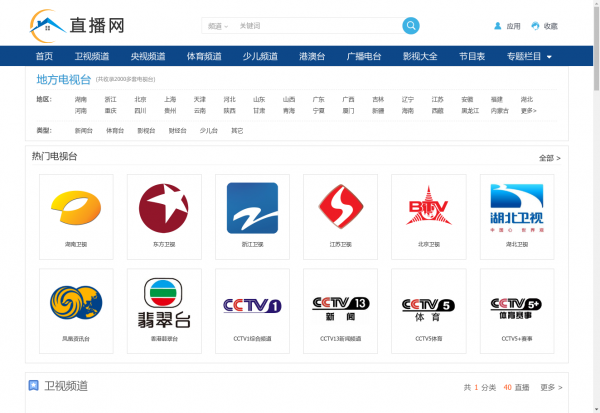Click the 地方电视台 heading
This screenshot has width=600, height=413.
64,79
